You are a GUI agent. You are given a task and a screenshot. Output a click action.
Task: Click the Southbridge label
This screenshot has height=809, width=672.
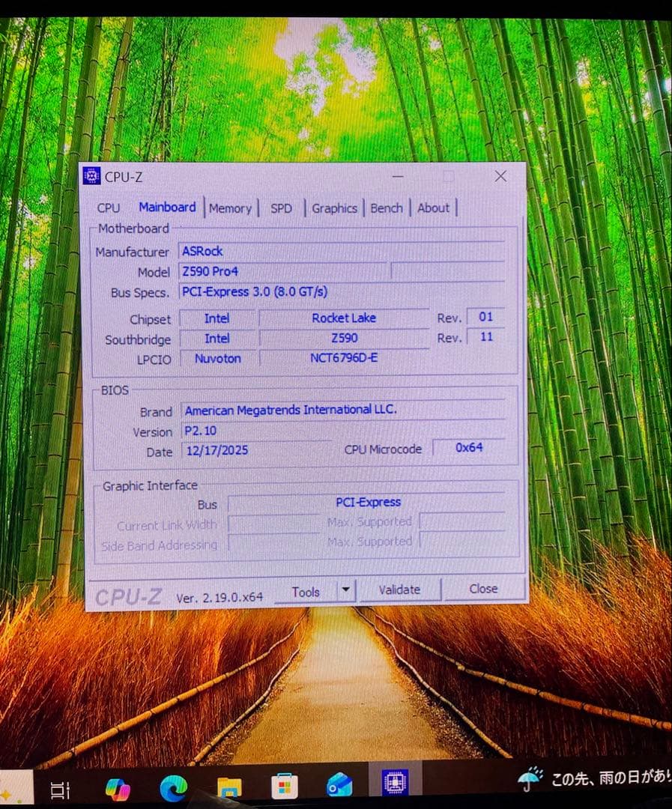[x=138, y=339]
